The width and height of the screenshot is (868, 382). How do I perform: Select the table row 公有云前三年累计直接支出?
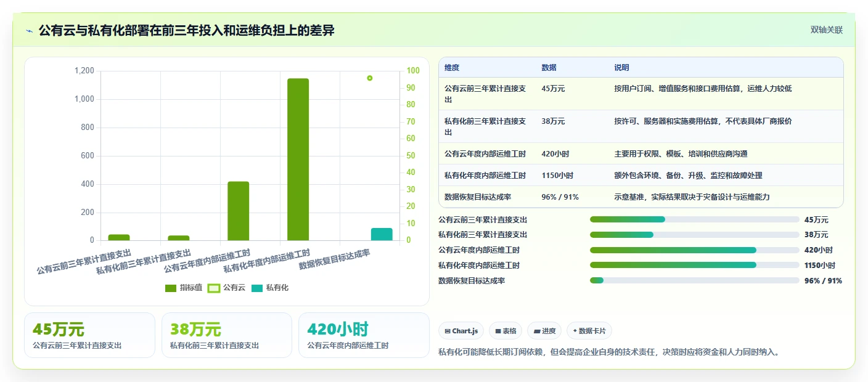(641, 94)
